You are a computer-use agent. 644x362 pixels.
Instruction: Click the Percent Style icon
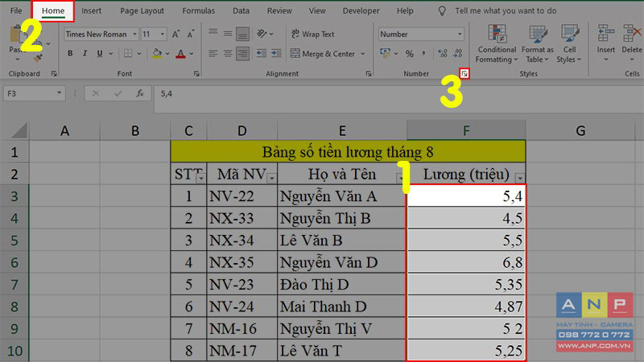point(410,53)
